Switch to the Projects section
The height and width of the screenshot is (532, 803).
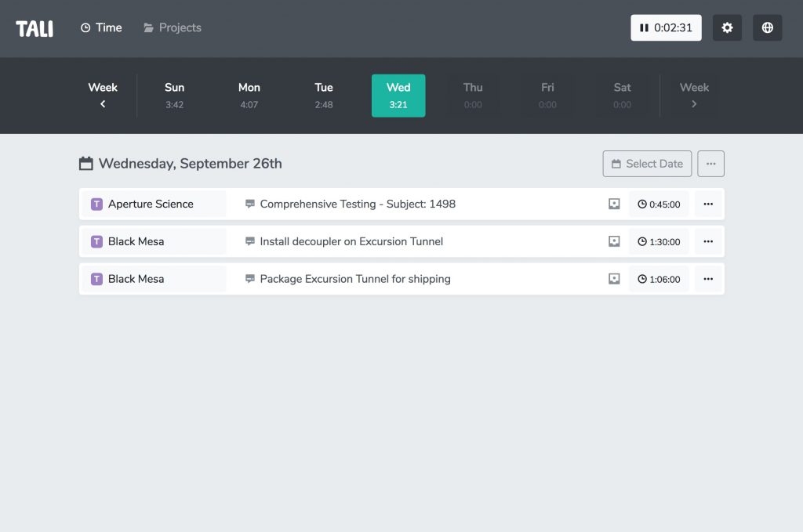click(x=172, y=27)
